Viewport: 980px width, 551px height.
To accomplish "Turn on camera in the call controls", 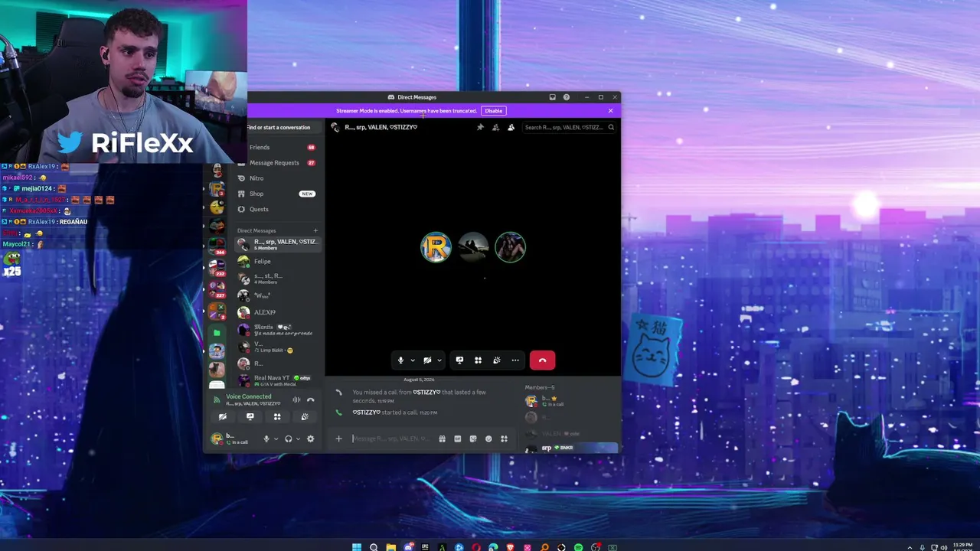I will coord(427,360).
